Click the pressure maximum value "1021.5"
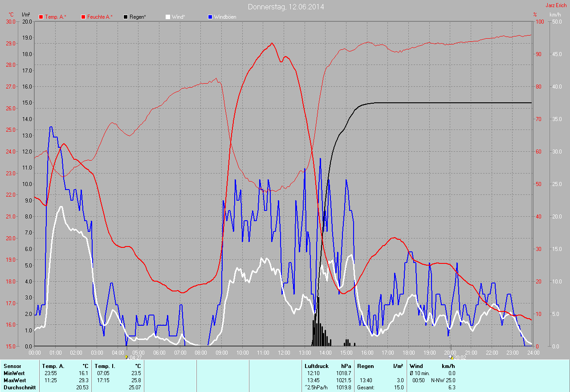Image resolution: width=570 pixels, height=392 pixels. tap(344, 380)
